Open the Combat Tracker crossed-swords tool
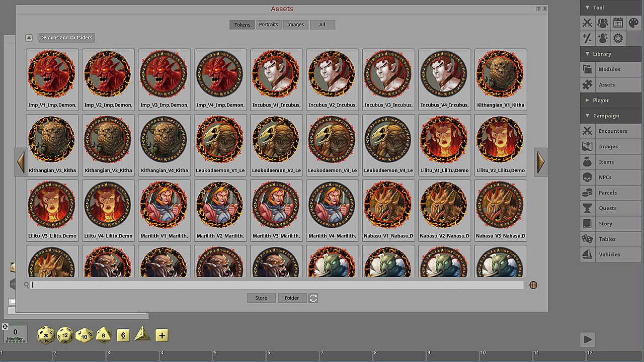Image resolution: width=644 pixels, height=362 pixels. click(x=587, y=23)
